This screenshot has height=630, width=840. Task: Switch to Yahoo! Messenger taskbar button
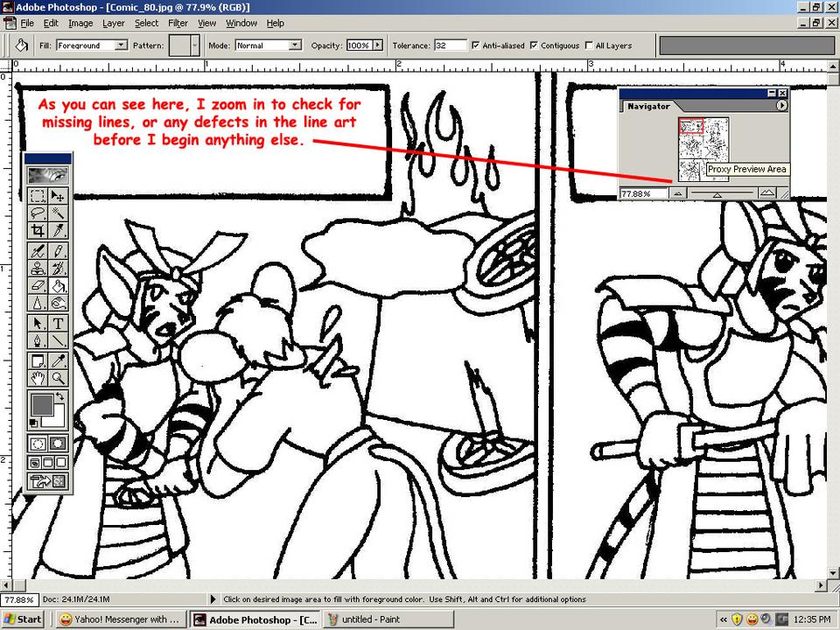121,619
